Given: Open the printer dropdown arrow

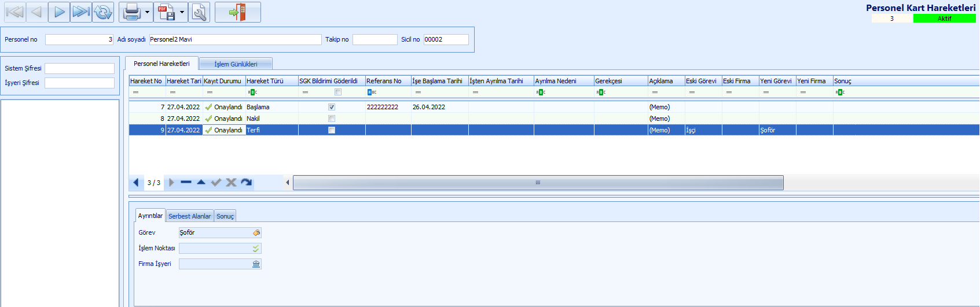Looking at the screenshot, I should point(147,12).
